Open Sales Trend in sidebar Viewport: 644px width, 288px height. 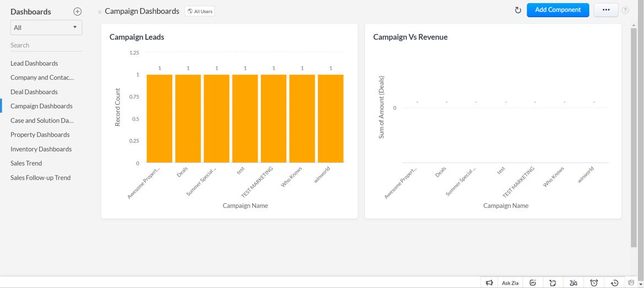pos(26,163)
